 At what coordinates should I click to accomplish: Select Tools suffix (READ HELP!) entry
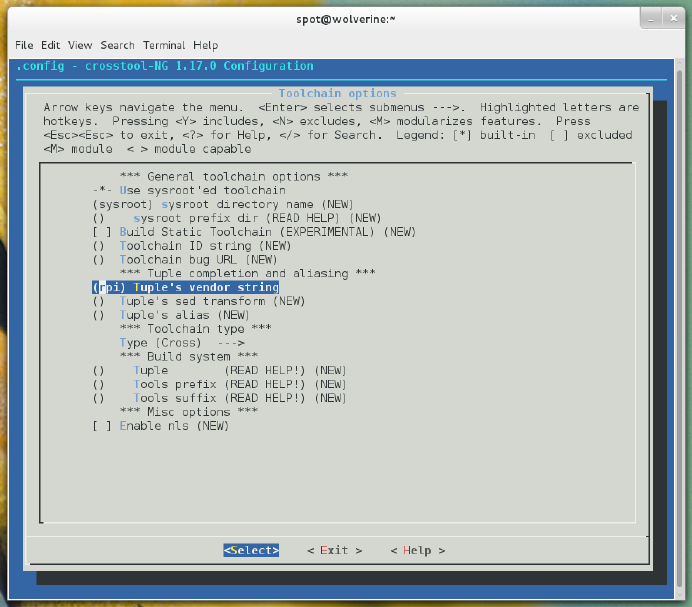tap(219, 398)
